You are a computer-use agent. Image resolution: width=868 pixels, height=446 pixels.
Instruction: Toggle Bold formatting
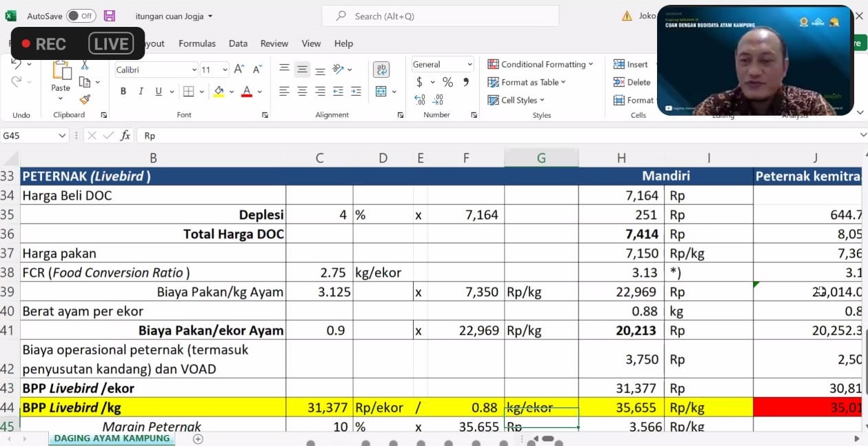pyautogui.click(x=123, y=91)
